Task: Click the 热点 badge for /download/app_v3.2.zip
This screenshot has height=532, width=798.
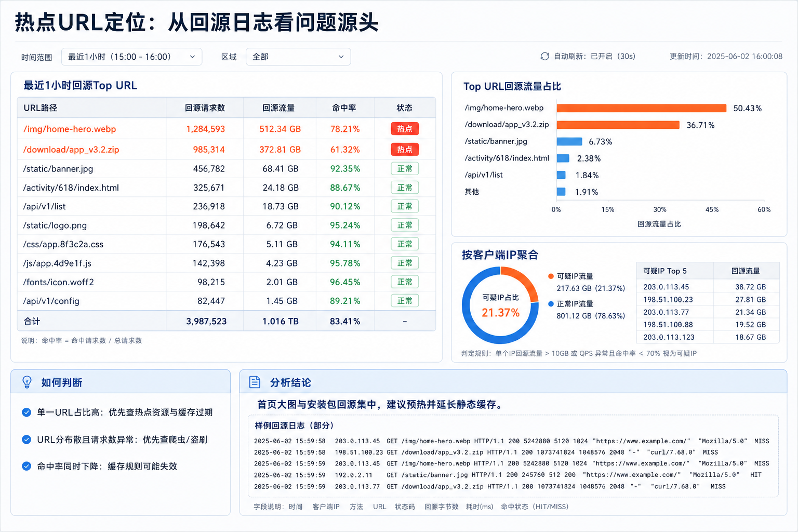Action: [x=405, y=150]
